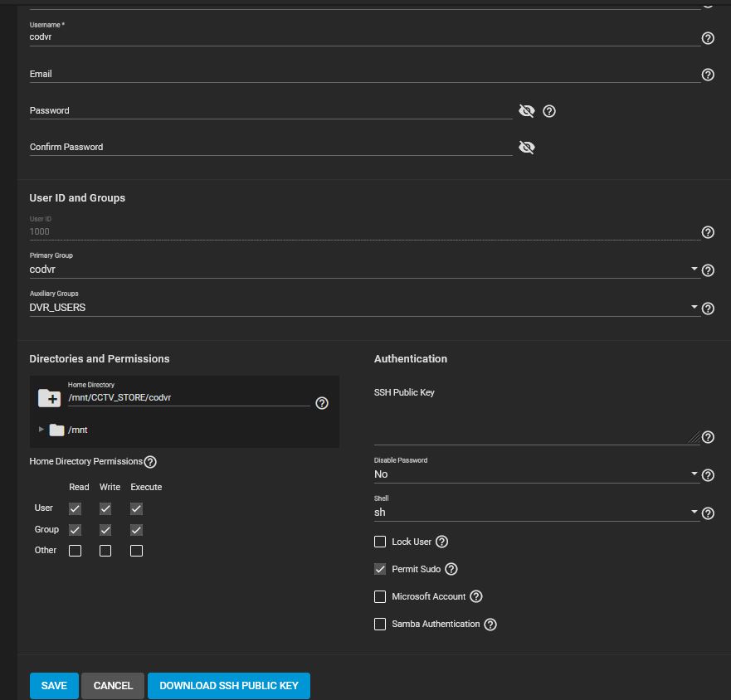Enable the Lock User checkbox

pyautogui.click(x=380, y=542)
